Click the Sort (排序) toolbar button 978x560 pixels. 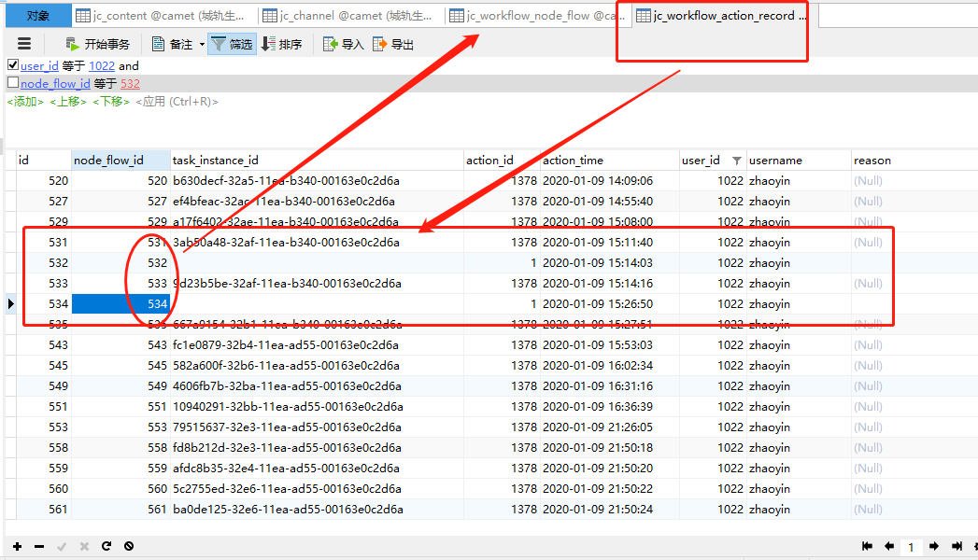(281, 44)
